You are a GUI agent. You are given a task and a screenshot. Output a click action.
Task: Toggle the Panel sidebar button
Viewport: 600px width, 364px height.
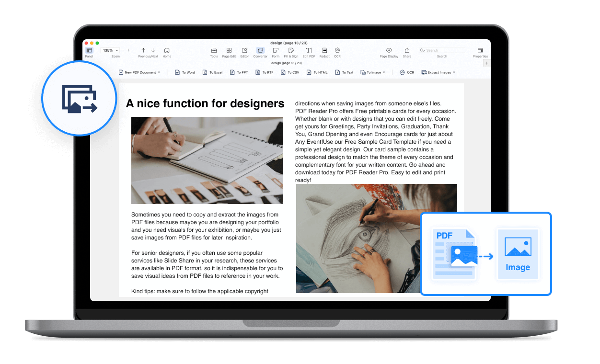point(89,50)
